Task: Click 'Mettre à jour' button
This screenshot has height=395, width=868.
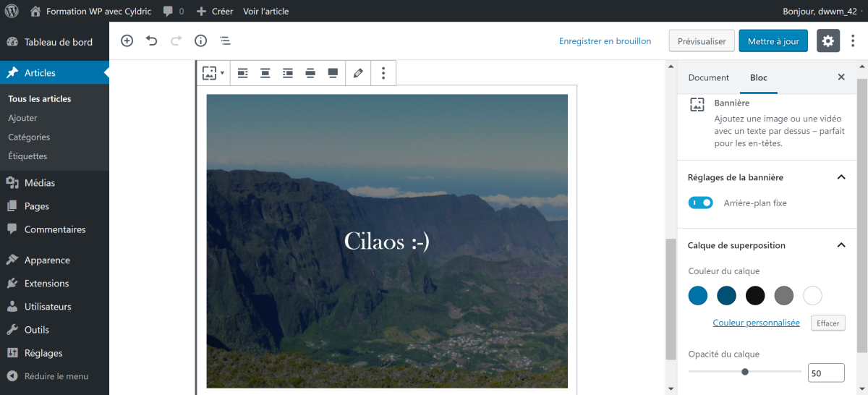Action: tap(773, 41)
